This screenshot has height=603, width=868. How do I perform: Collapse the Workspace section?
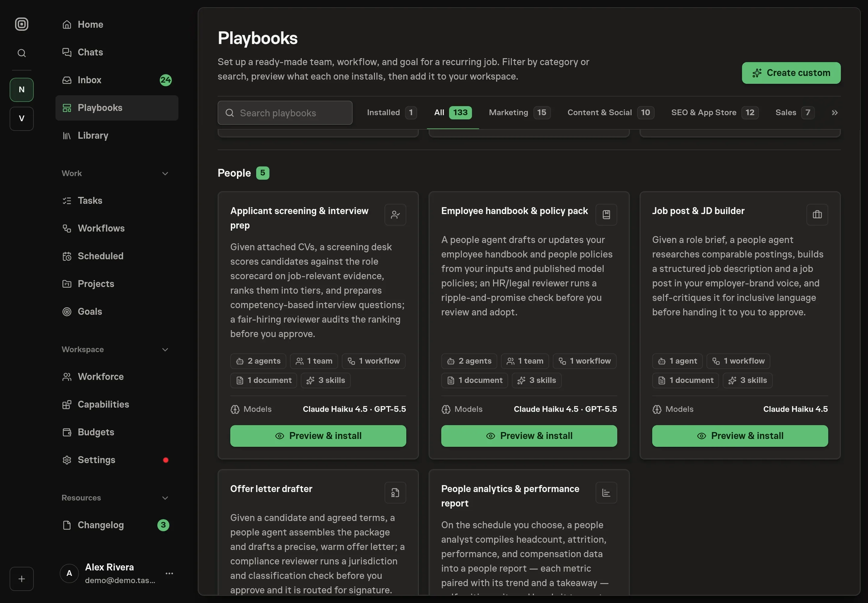point(165,349)
